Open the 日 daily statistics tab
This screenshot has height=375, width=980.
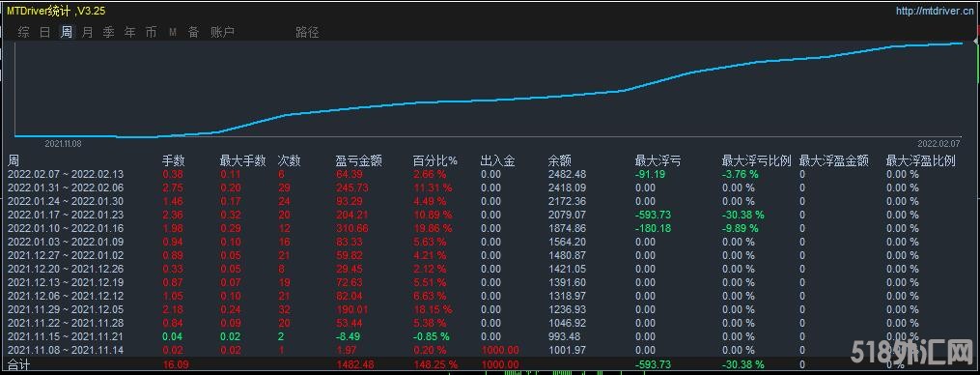click(x=45, y=32)
